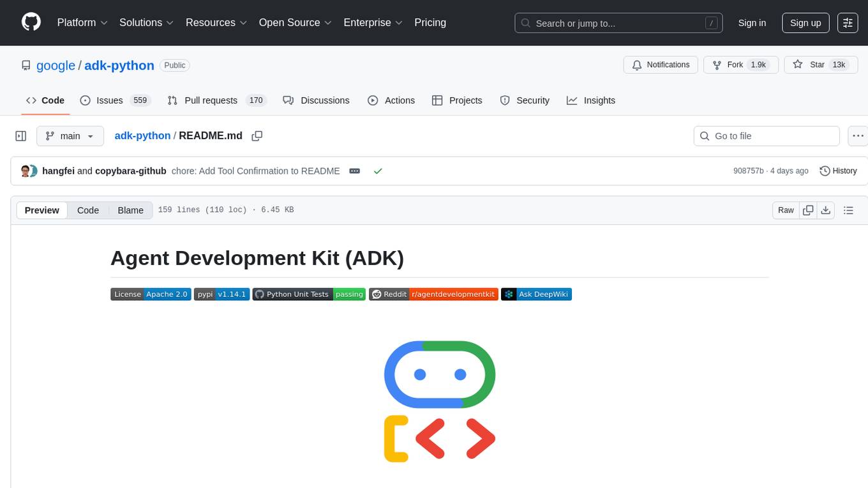Screen dimensions: 868x488
Task: Click the Actions play icon
Action: (373, 100)
